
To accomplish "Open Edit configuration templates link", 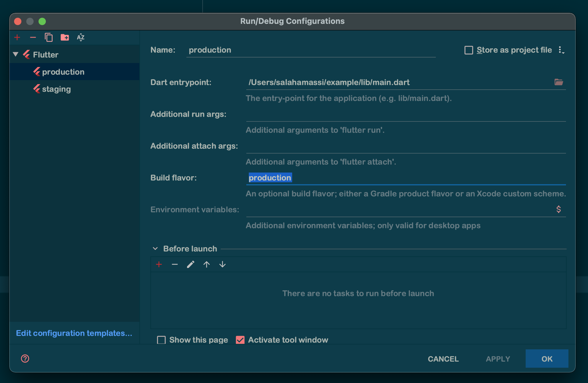I will [x=74, y=333].
